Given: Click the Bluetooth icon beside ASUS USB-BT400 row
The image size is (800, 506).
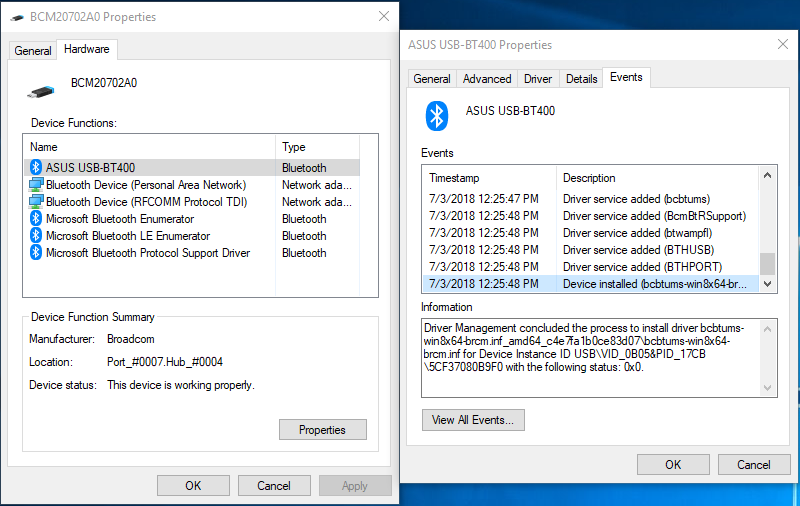Looking at the screenshot, I should click(x=36, y=167).
